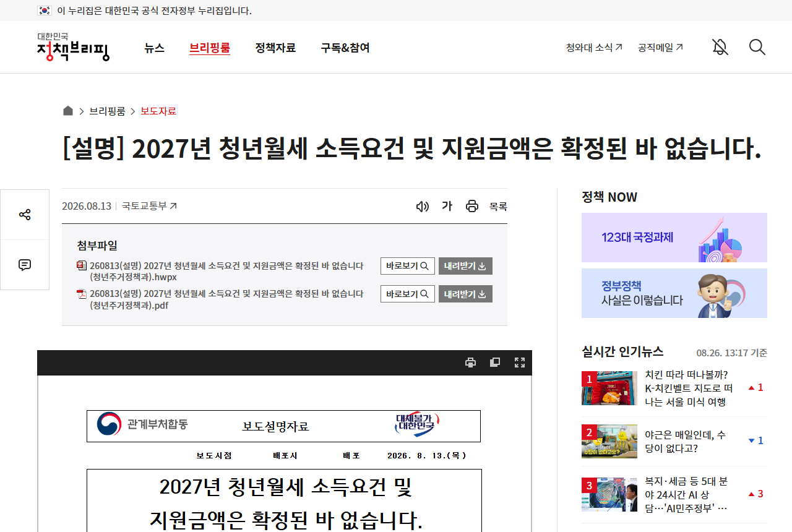Viewport: 792px width, 532px height.
Task: Open the site search magnifier icon
Action: pos(757,47)
